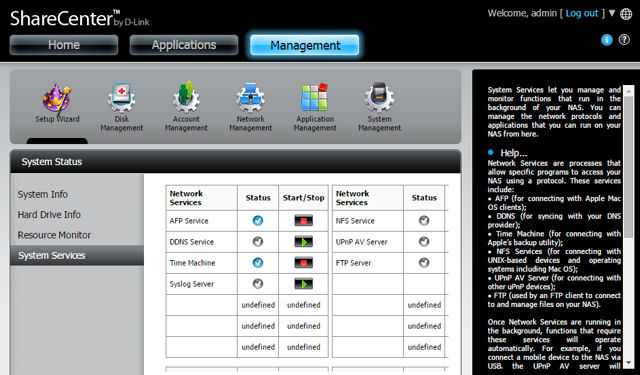Click the Welcome, admin text

[x=522, y=13]
